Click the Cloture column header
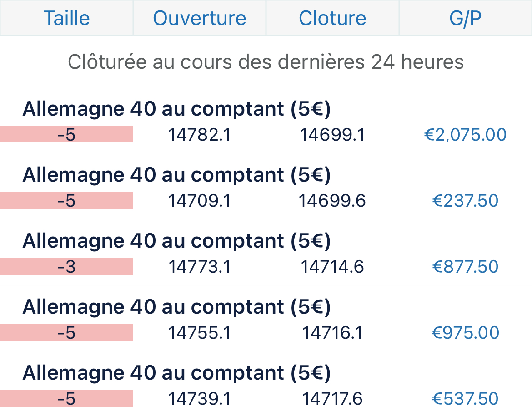This screenshot has width=532, height=417. [x=332, y=18]
